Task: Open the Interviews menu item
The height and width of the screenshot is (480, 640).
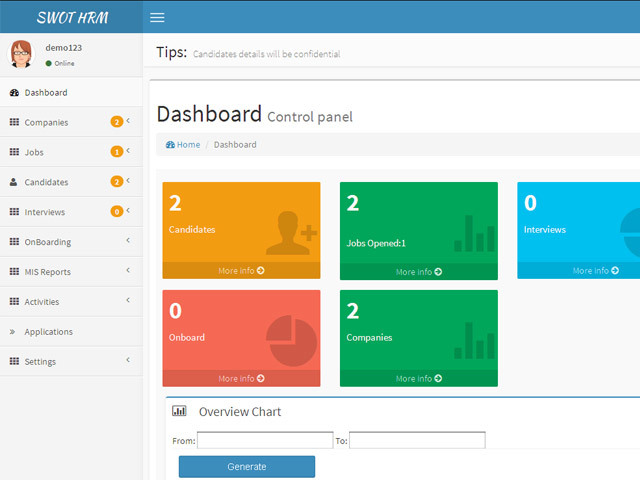Action: pos(71,211)
